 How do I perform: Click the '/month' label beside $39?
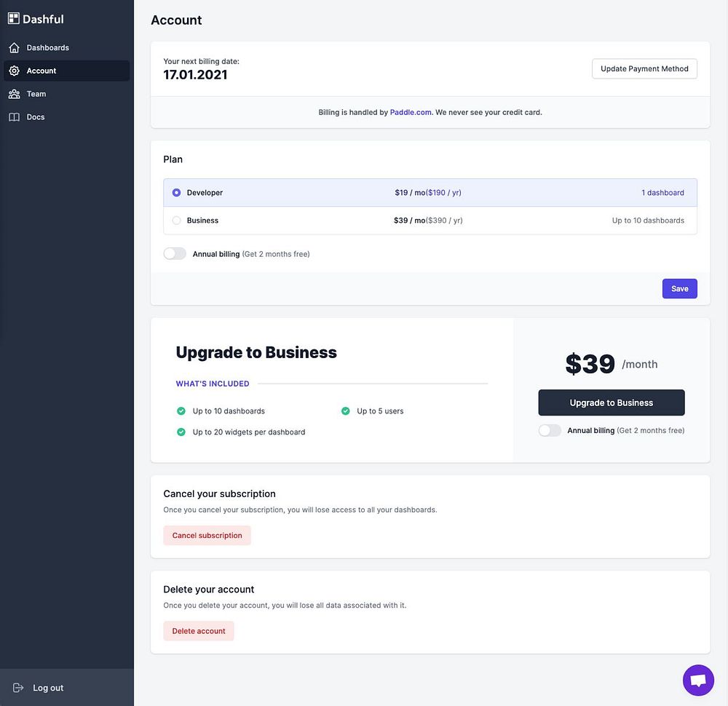pos(640,365)
